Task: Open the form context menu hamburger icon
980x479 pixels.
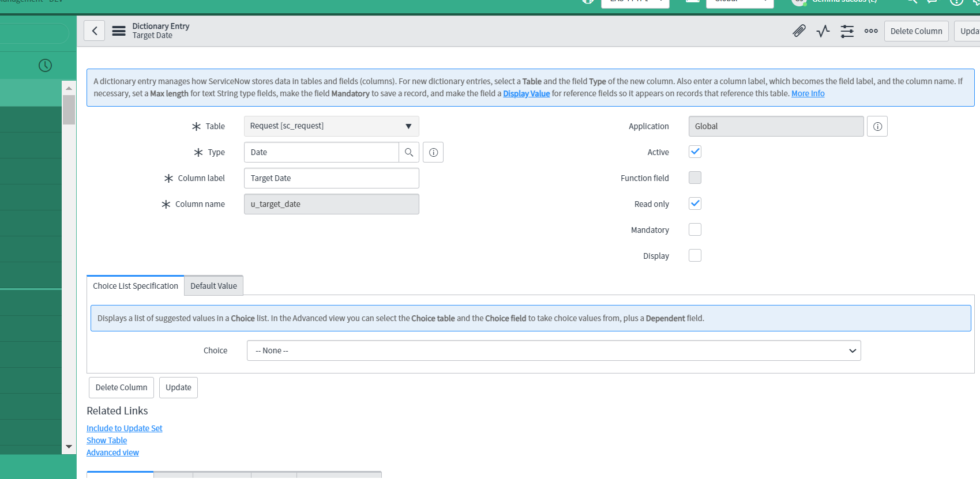Action: click(x=119, y=31)
